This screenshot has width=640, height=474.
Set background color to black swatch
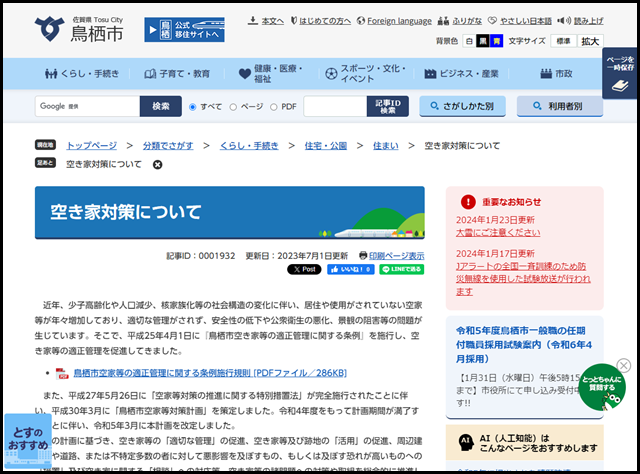coord(485,41)
